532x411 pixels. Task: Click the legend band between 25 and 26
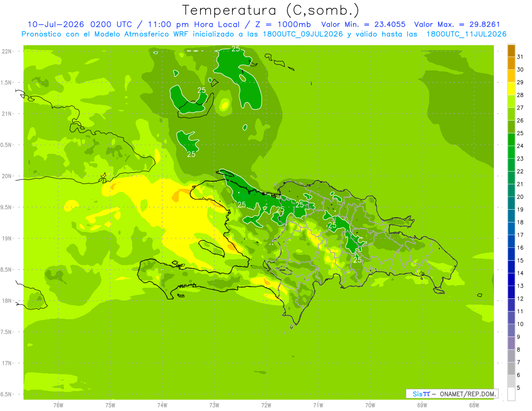click(511, 126)
